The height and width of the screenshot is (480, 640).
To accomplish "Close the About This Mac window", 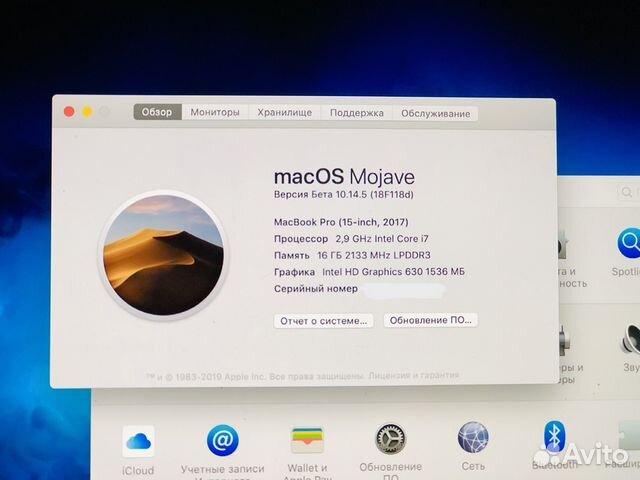I will tap(69, 111).
